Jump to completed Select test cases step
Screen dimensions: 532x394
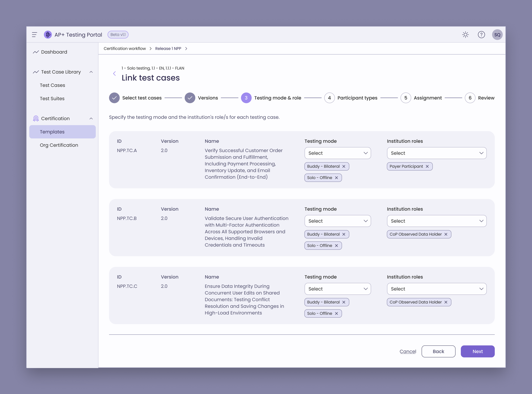point(114,98)
